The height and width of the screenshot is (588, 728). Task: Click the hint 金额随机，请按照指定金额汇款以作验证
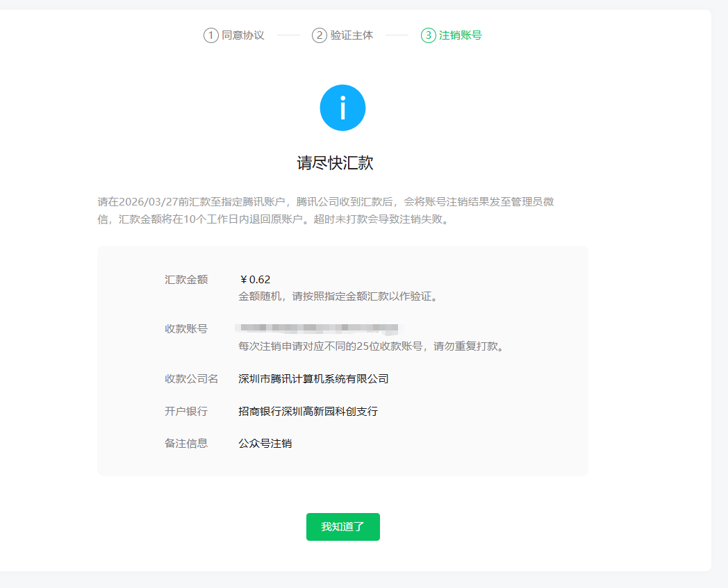[338, 296]
